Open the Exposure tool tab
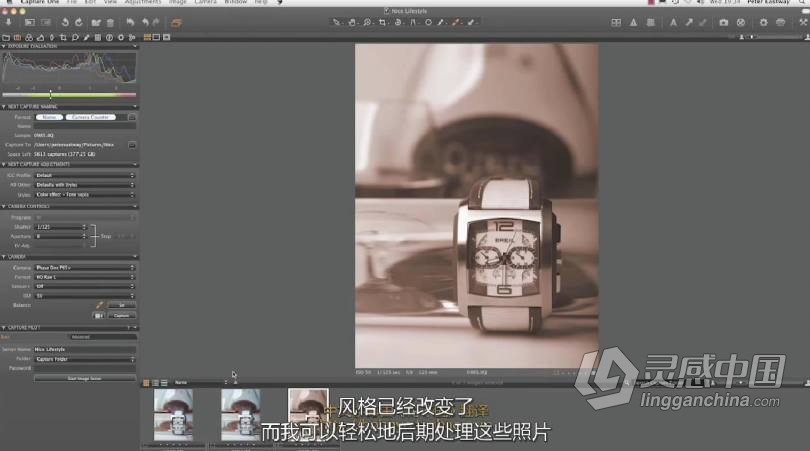 click(x=40, y=37)
